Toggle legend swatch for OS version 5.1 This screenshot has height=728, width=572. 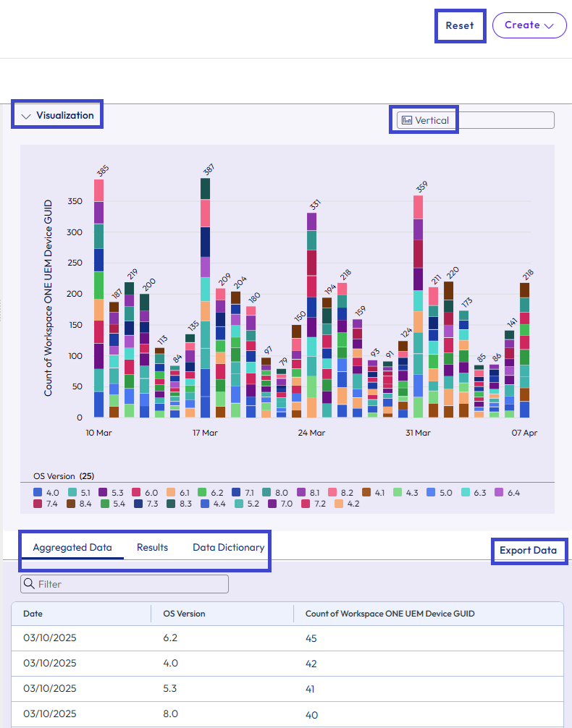[x=72, y=492]
